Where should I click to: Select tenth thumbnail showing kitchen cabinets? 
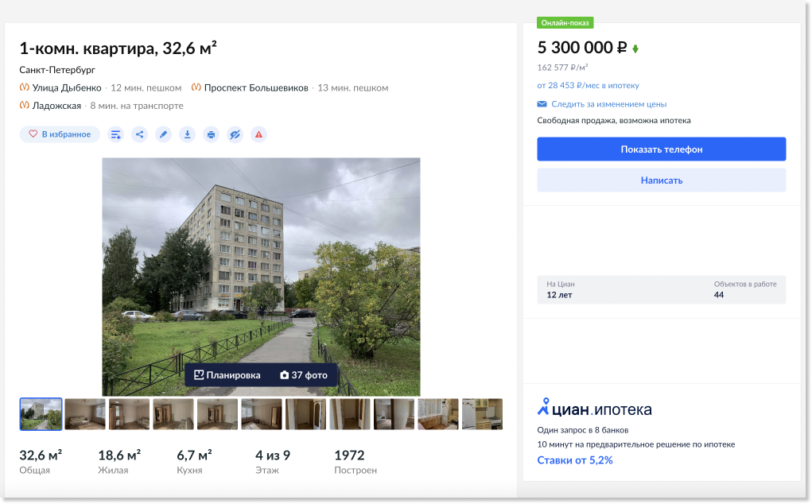tap(438, 414)
